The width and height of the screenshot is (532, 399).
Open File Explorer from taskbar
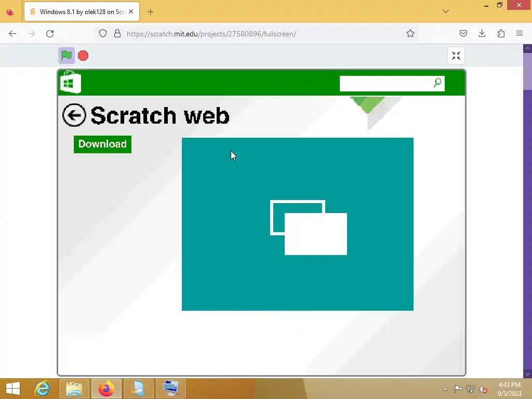point(74,389)
